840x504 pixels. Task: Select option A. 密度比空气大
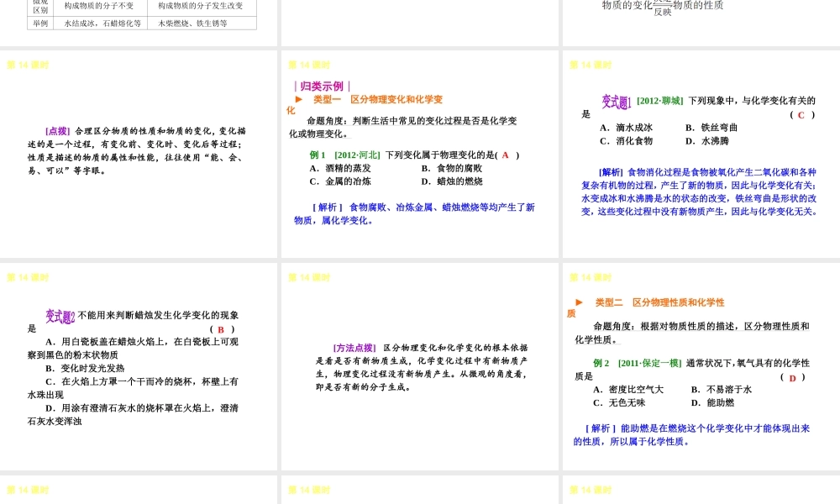[628, 390]
